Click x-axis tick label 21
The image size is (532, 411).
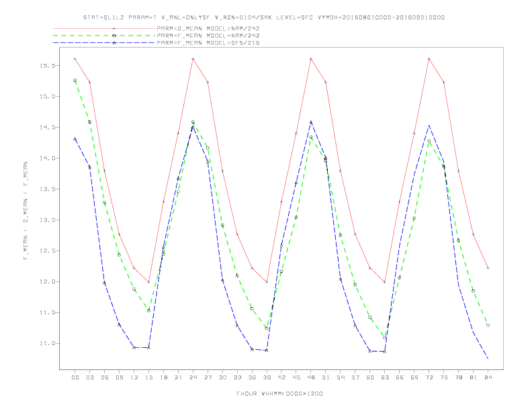pos(179,377)
